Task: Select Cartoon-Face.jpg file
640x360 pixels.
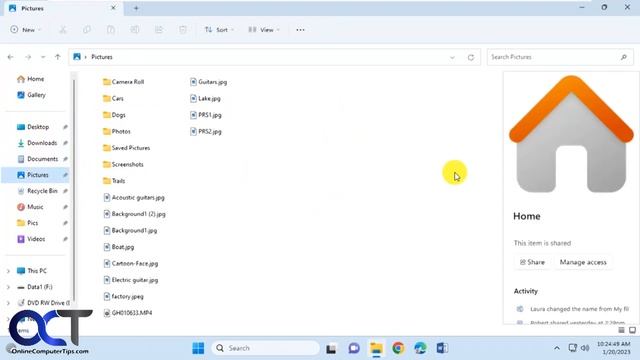Action: coord(131,264)
